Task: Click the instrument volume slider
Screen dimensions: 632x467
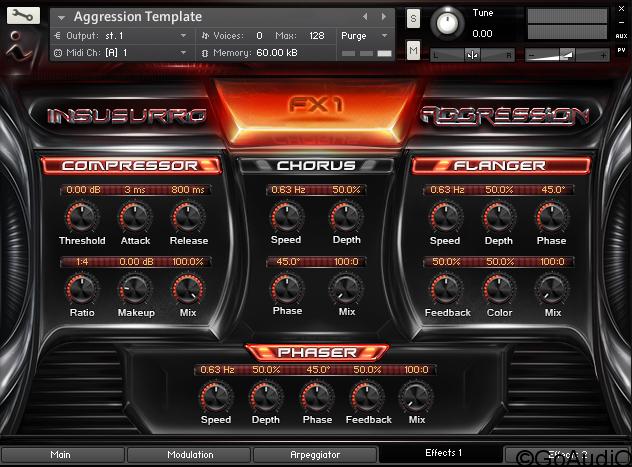Action: tap(567, 53)
